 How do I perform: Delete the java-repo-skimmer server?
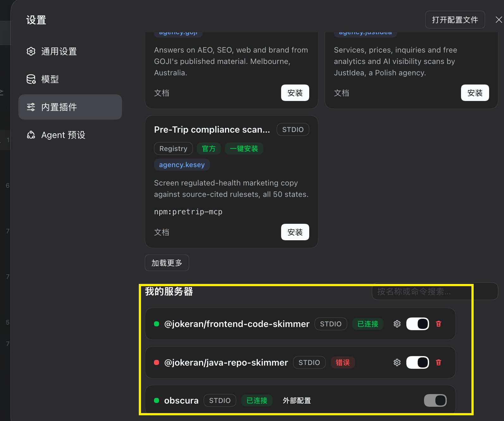(x=438, y=362)
